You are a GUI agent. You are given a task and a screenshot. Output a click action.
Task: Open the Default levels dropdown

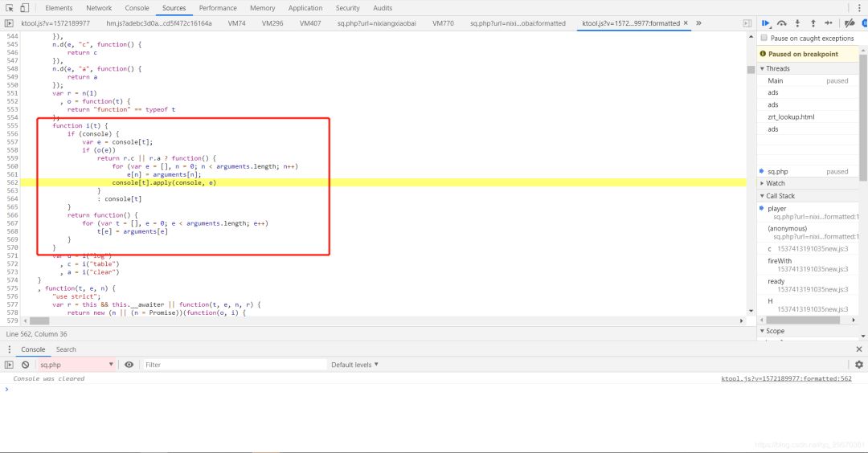354,365
